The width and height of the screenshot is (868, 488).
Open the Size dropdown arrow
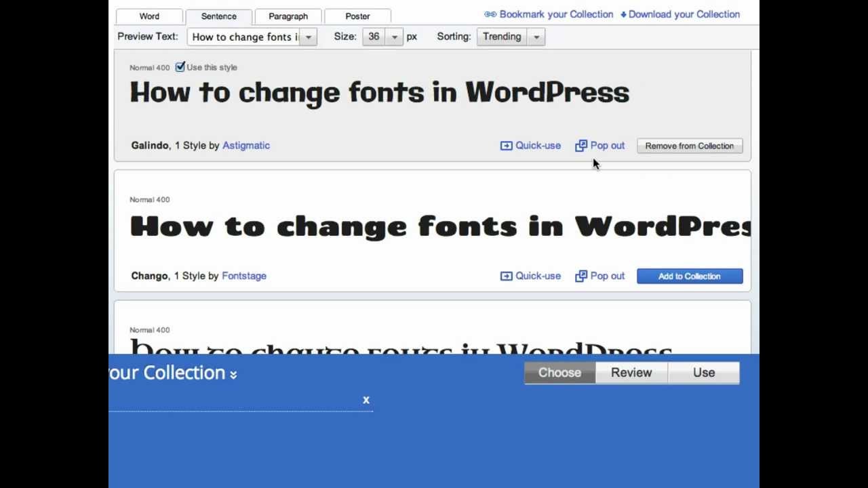pos(395,37)
